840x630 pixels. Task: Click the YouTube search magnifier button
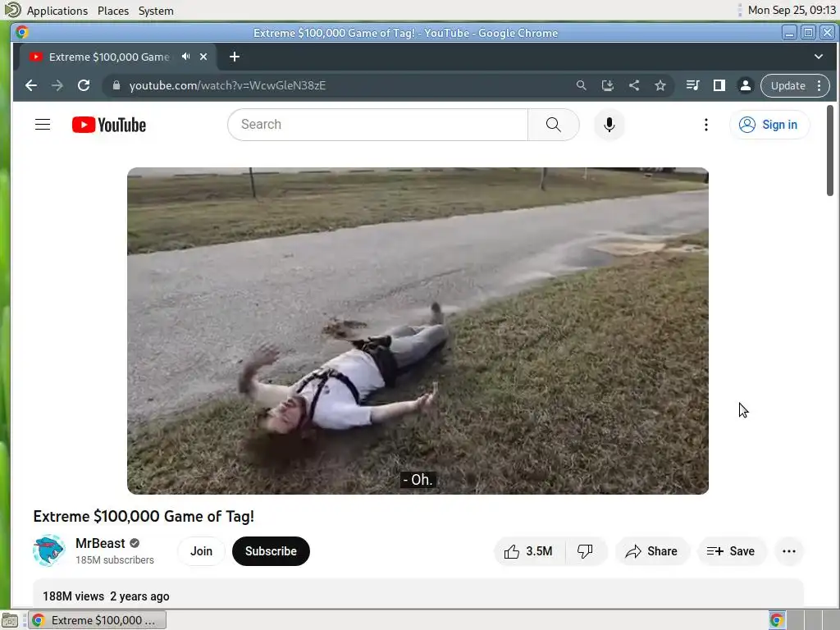(x=554, y=125)
